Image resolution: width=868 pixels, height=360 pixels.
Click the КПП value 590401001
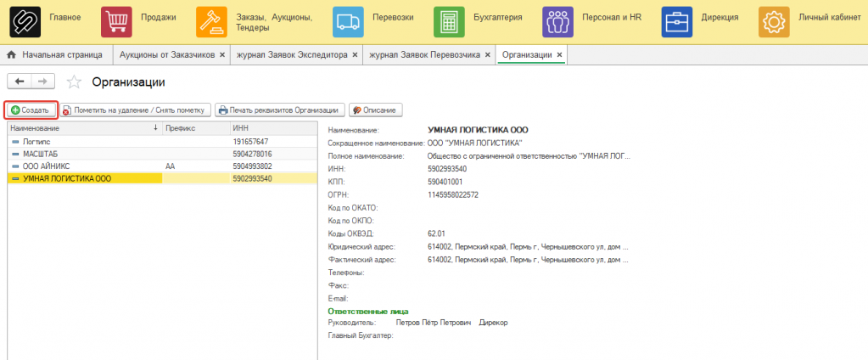[x=445, y=181]
